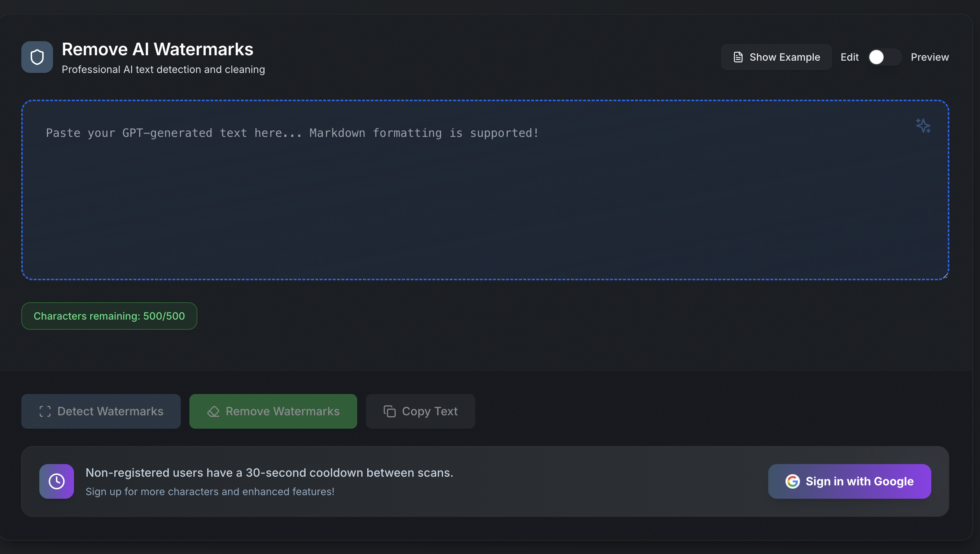
Task: Switch to the Preview mode label
Action: coord(929,57)
